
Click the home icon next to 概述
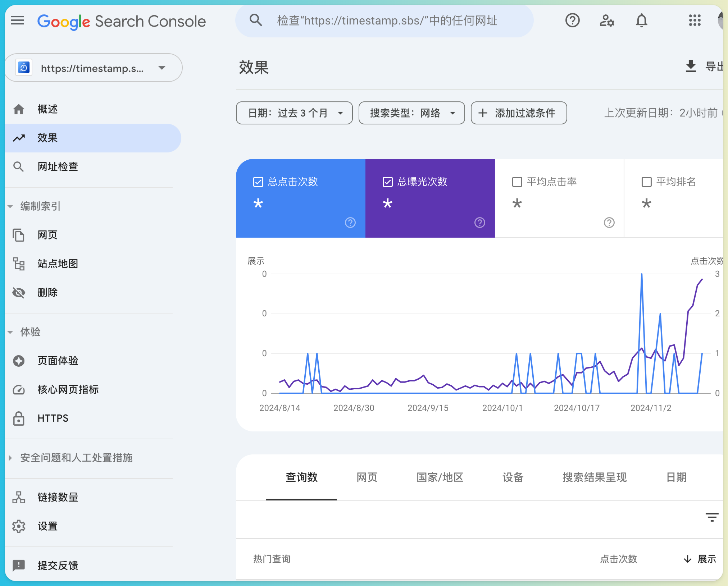click(19, 109)
